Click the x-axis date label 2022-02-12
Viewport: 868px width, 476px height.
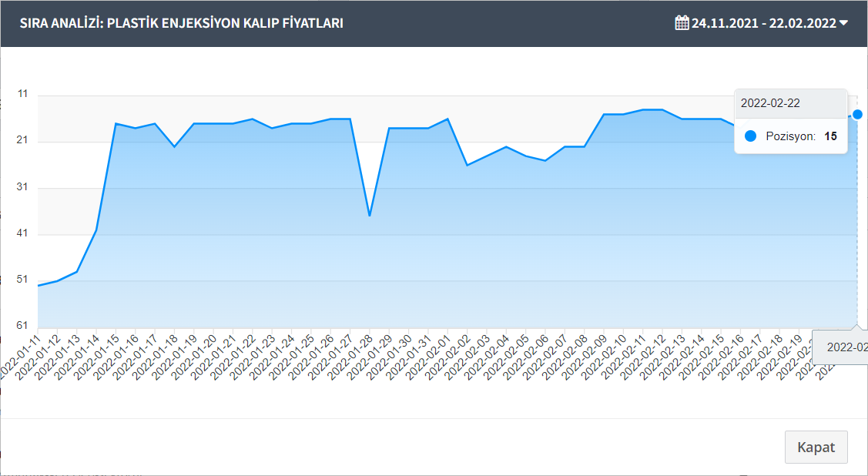pos(642,357)
